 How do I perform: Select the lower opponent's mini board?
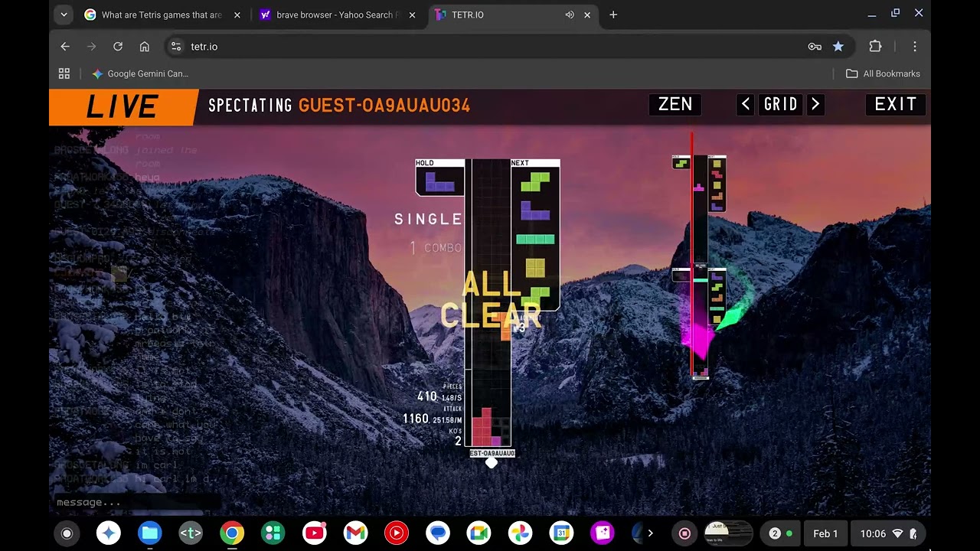(x=699, y=323)
